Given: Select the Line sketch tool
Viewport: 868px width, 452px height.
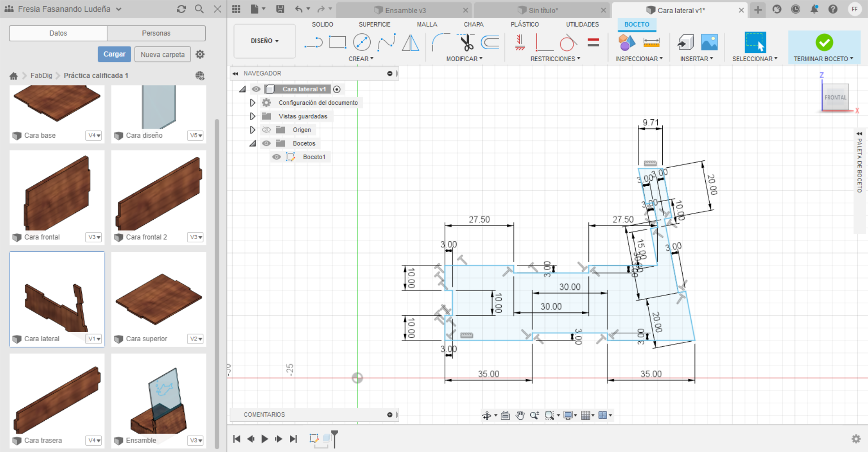Looking at the screenshot, I should tap(313, 43).
